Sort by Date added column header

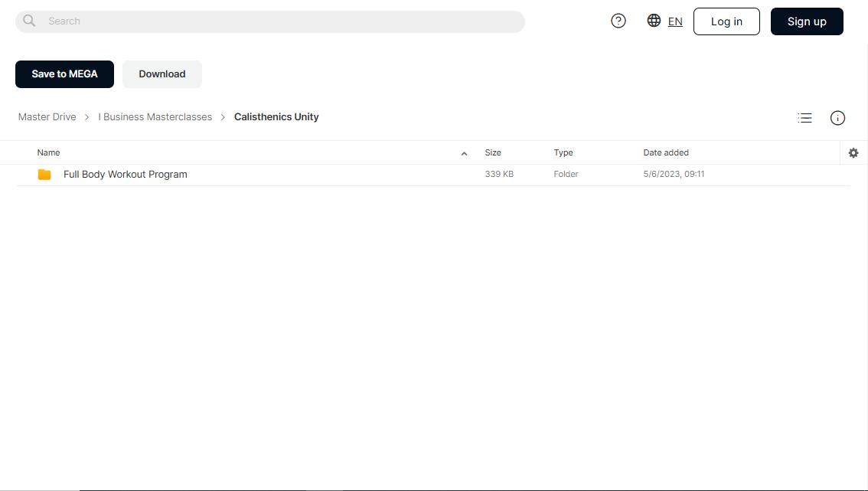click(x=666, y=152)
